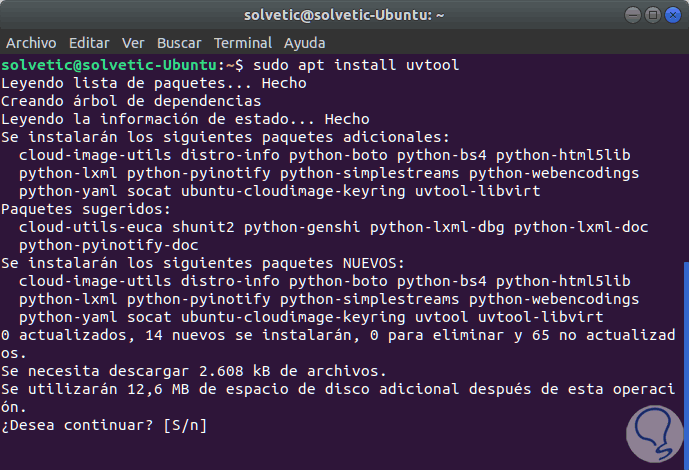Click the 'Paquetes sugeridos:' line
This screenshot has width=689, height=470.
[86, 209]
